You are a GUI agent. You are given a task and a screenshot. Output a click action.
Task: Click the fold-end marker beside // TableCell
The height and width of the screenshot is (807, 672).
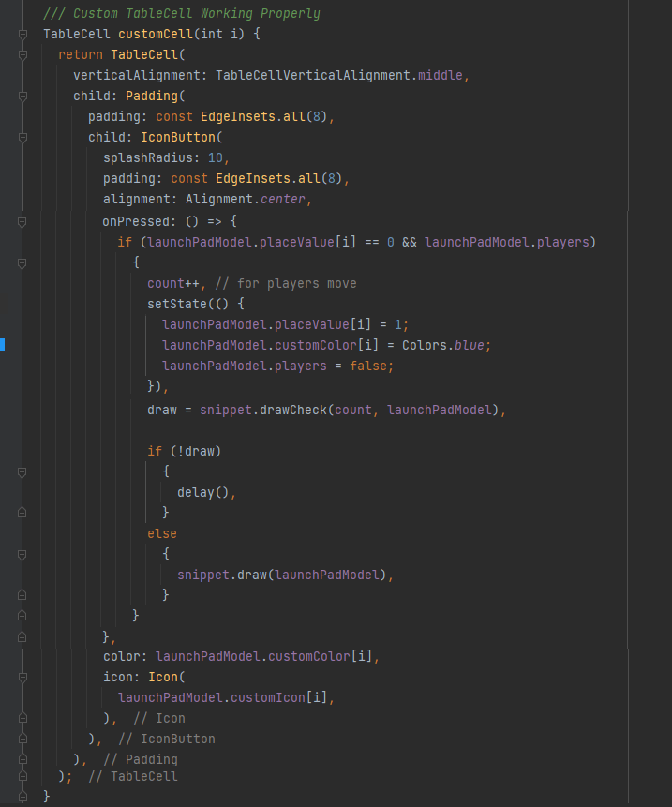coord(23,776)
